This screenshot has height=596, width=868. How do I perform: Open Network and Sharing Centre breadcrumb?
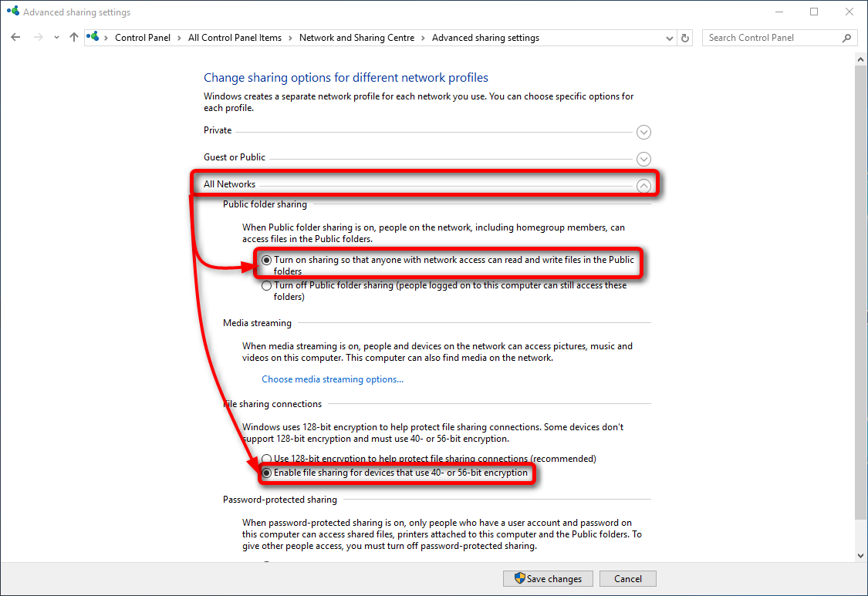(356, 38)
